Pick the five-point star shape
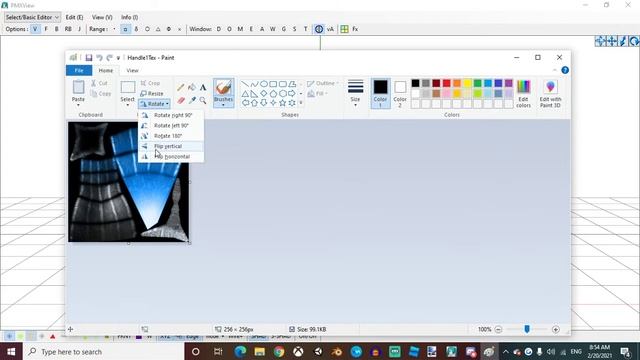Screen dimensions: 640x360 282,103
